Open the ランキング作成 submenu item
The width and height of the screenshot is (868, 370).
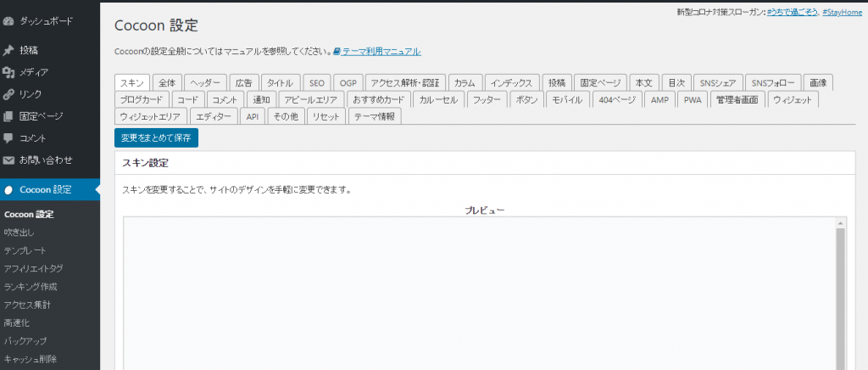pyautogui.click(x=31, y=287)
